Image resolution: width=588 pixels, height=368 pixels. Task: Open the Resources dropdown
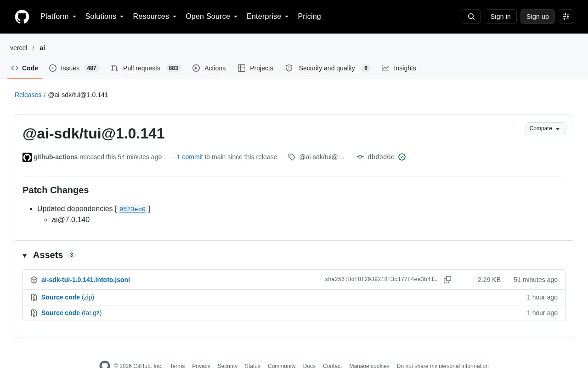[x=155, y=17]
